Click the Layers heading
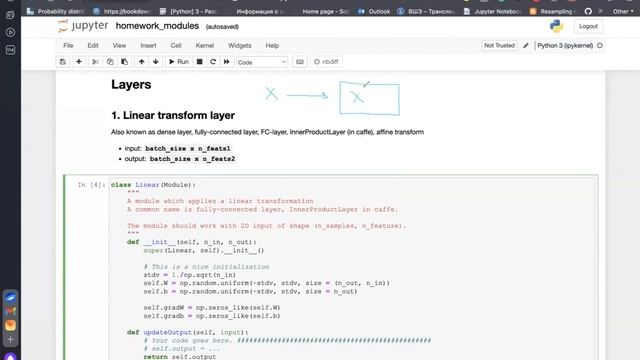Screen dimensions: 640x360 (x=131, y=84)
